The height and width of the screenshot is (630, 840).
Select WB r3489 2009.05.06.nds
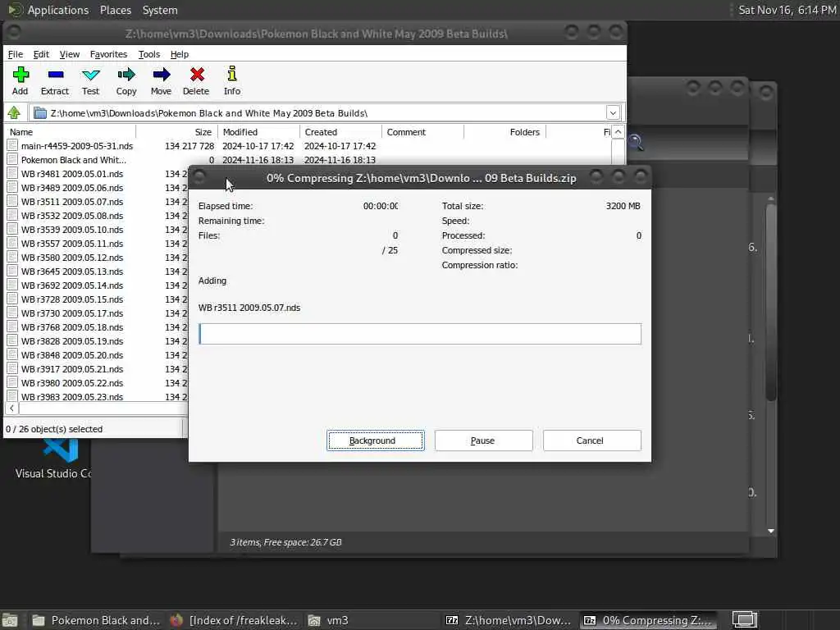(72, 188)
